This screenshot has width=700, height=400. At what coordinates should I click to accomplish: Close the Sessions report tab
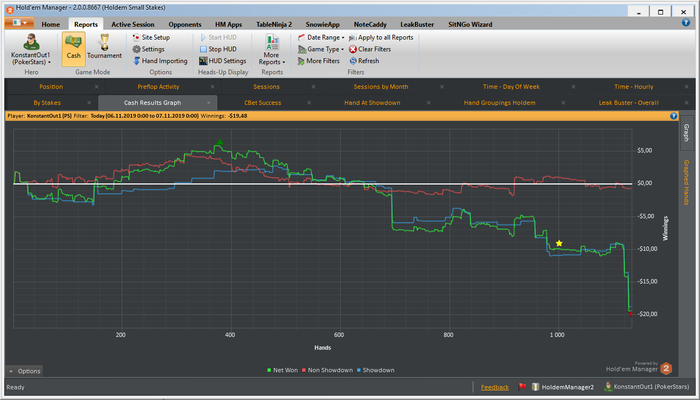point(313,87)
